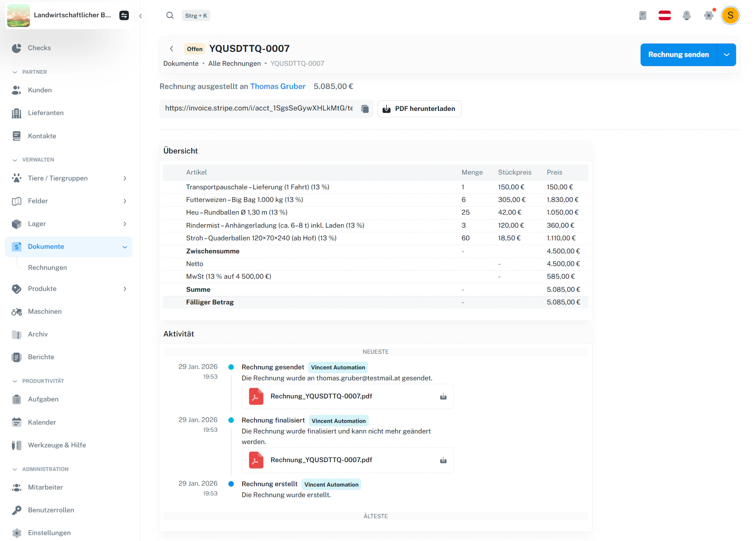756x541 pixels.
Task: Click the Offen status badge
Action: 195,49
